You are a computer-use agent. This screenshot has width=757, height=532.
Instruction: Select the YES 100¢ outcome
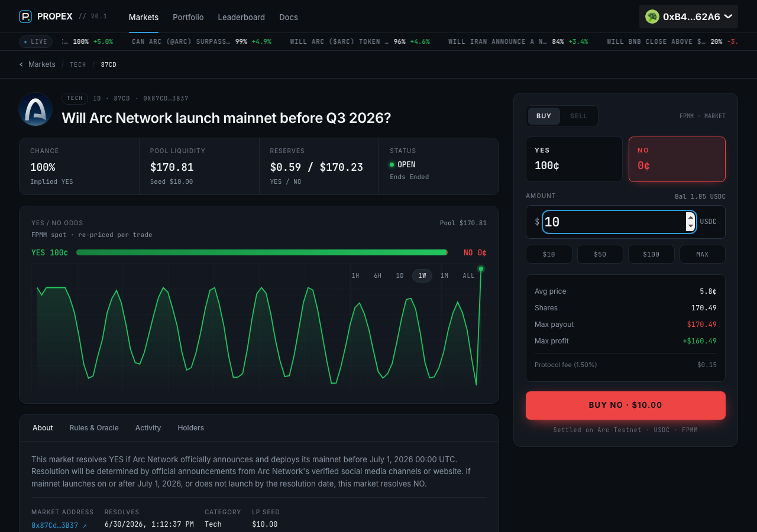point(574,159)
